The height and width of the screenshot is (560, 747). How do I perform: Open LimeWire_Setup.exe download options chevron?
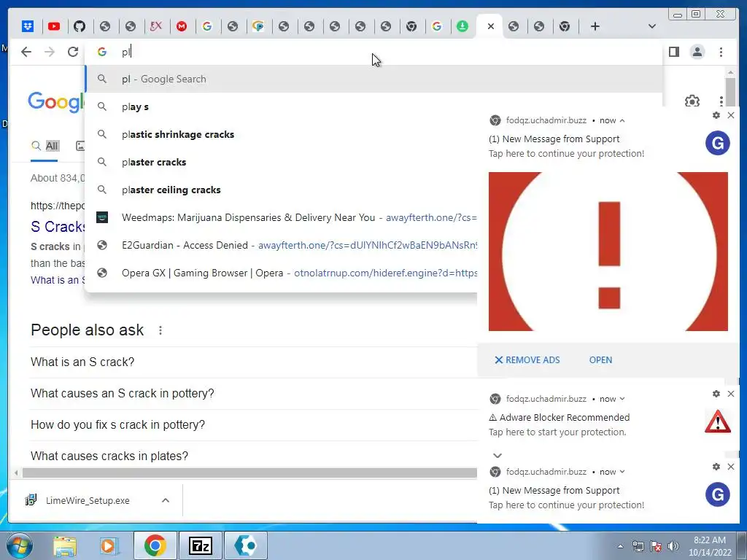166,500
